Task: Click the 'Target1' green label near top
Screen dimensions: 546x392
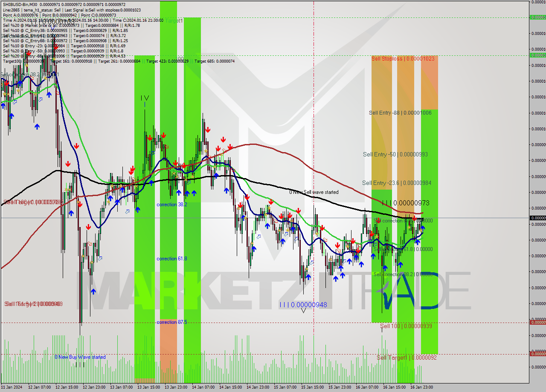Action: [174, 20]
